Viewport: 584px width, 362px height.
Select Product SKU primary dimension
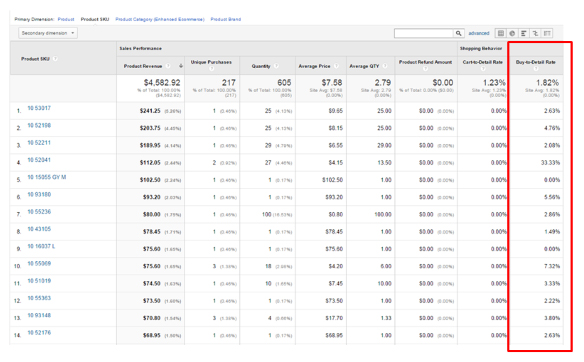[95, 19]
